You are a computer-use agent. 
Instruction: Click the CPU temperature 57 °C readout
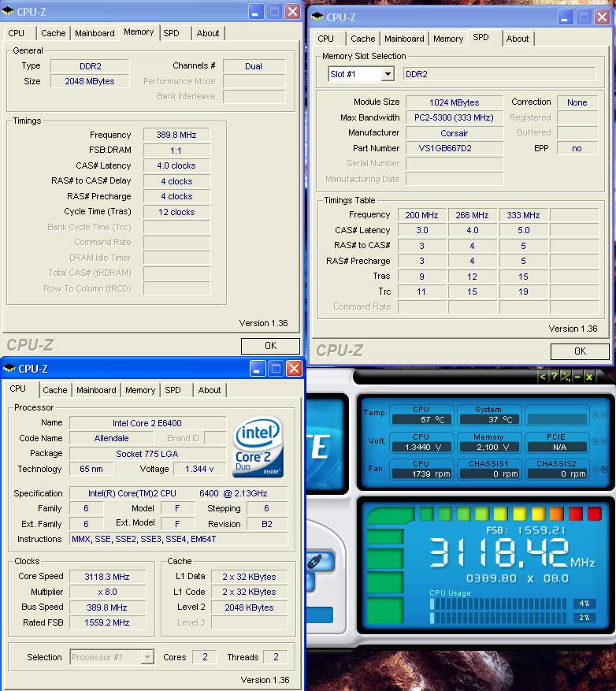pos(421,419)
